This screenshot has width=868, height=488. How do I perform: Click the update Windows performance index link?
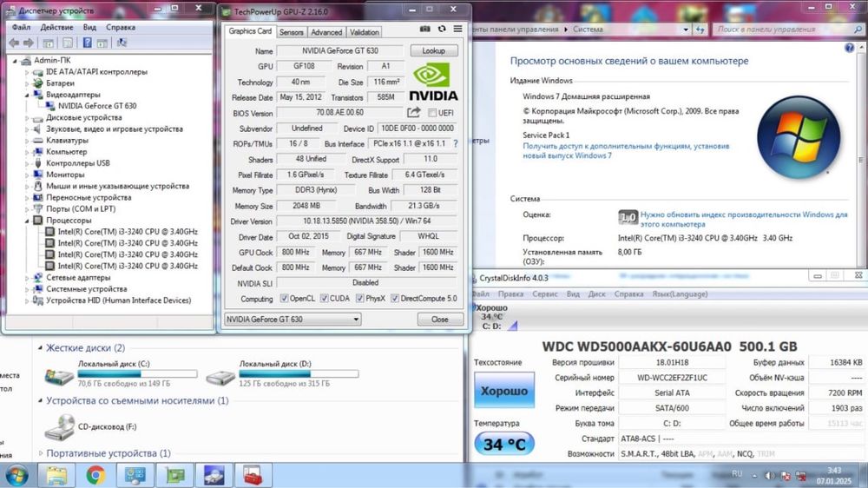point(744,220)
